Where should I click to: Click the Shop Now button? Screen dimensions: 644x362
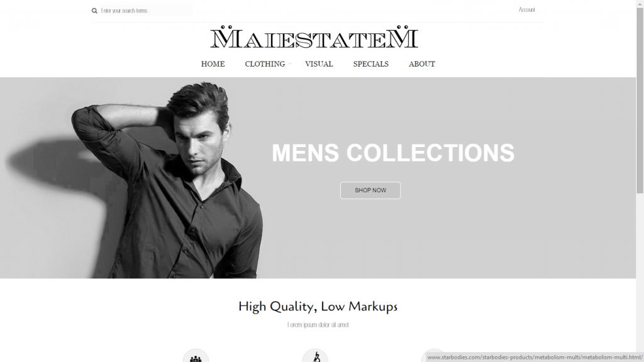(370, 190)
